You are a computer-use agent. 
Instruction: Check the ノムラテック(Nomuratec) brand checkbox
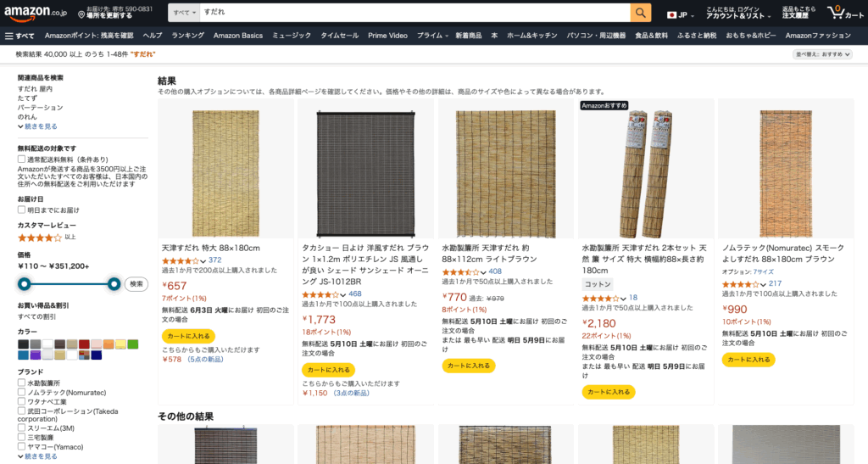(21, 392)
